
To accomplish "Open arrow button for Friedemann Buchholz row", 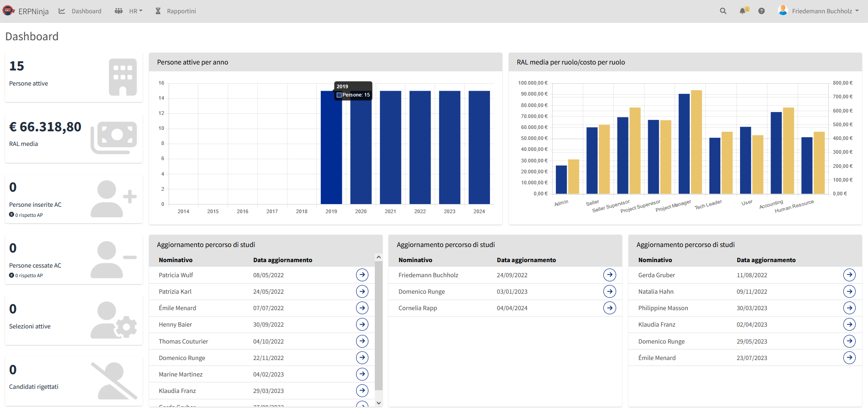I will pos(610,275).
